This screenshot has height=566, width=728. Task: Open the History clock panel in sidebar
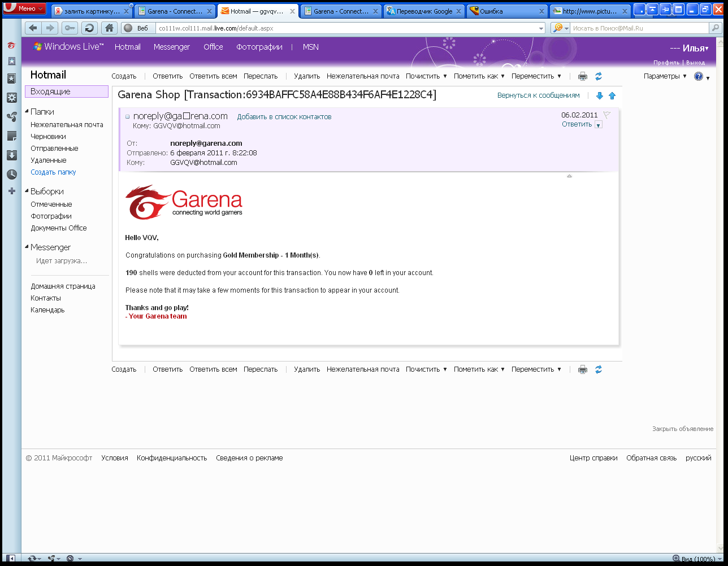pos(11,175)
